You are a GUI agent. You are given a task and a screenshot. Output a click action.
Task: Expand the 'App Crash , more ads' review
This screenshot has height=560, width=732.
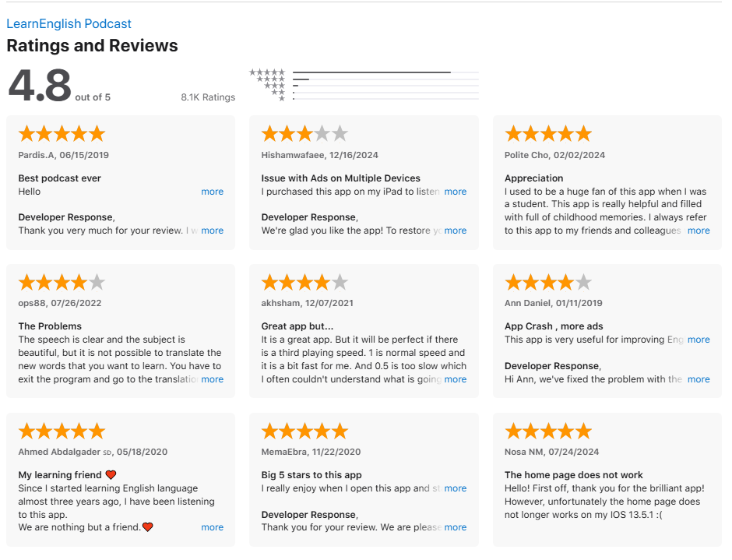point(699,340)
